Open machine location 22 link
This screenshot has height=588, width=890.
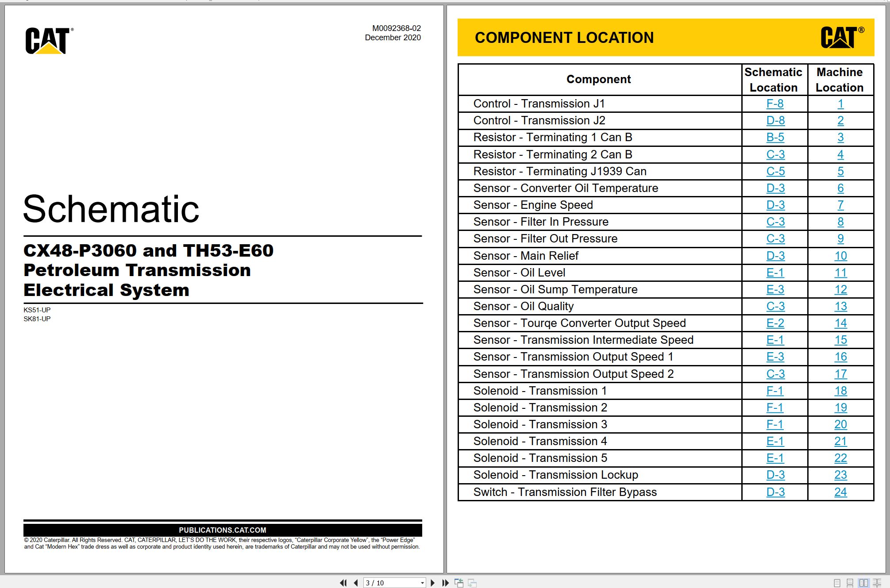point(840,458)
